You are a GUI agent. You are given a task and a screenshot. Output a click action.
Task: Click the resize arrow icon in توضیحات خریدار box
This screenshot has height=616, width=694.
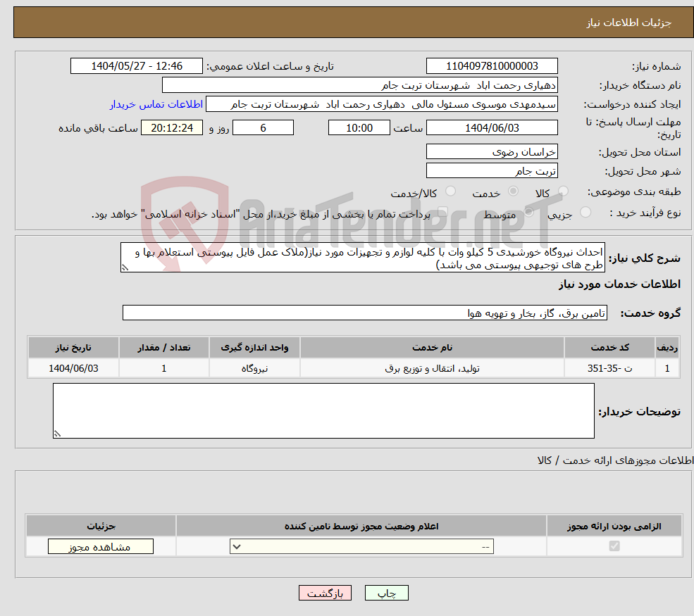58,433
